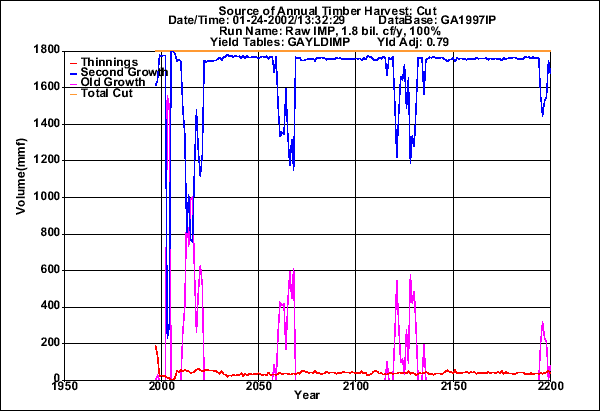
Task: Select the Total Cut legend entry
Action: click(107, 92)
